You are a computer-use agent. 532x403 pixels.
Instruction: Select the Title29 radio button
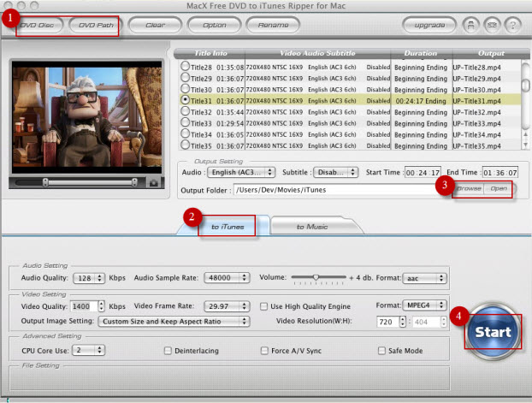pos(186,77)
